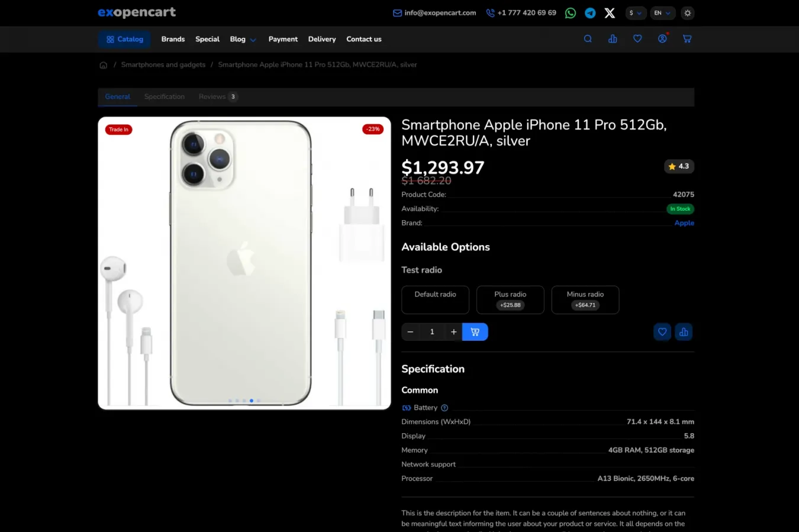The image size is (799, 532).
Task: Click the 71.4 x 144 x 8.1 mm value
Action: 661,422
